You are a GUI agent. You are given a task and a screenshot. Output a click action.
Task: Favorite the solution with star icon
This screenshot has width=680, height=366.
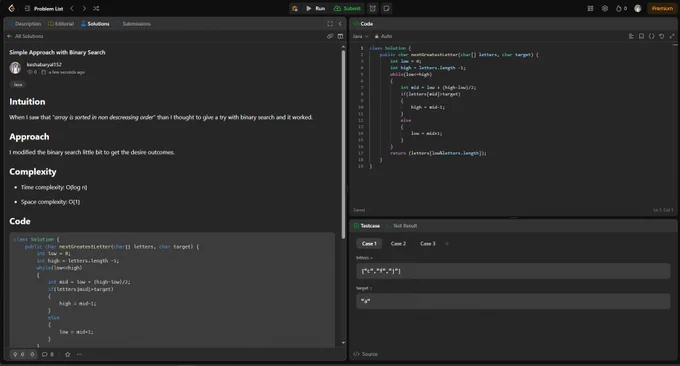coord(68,354)
